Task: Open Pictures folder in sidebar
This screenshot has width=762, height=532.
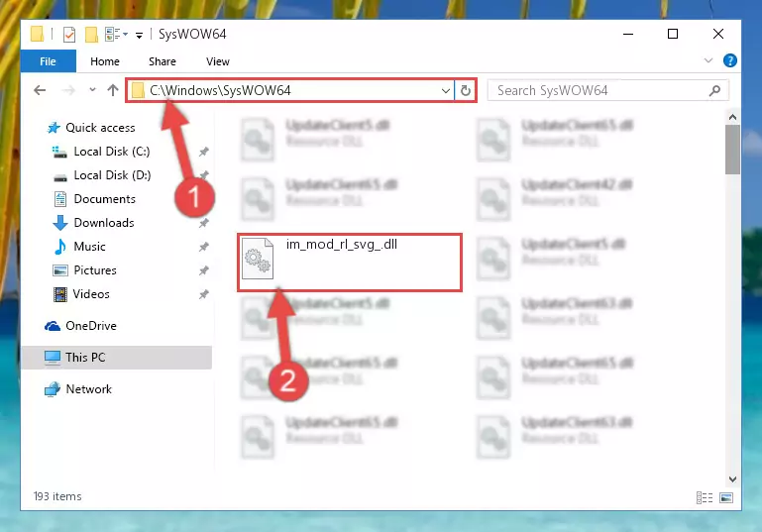Action: pos(95,270)
